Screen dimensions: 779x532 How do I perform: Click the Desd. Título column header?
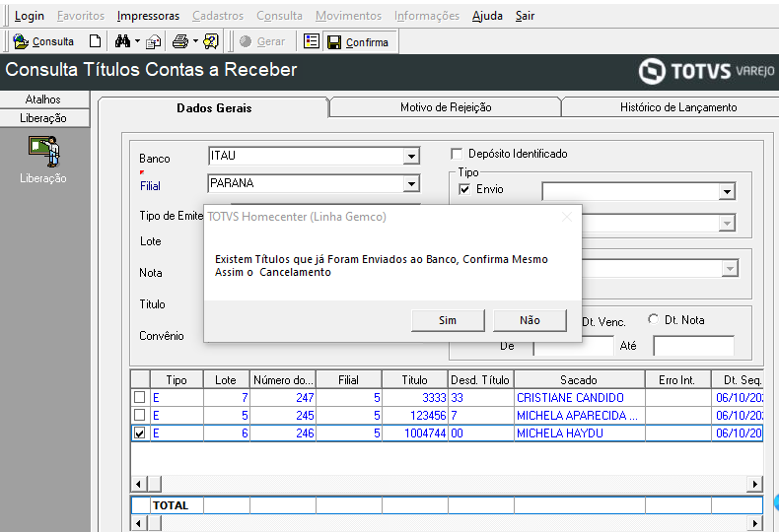click(x=480, y=380)
